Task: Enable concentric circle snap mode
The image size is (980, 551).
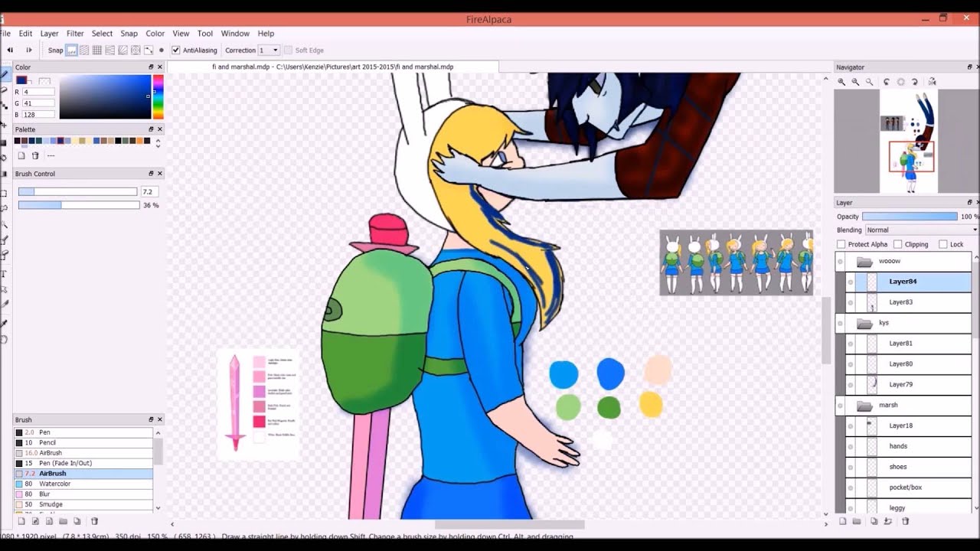Action: pyautogui.click(x=136, y=51)
